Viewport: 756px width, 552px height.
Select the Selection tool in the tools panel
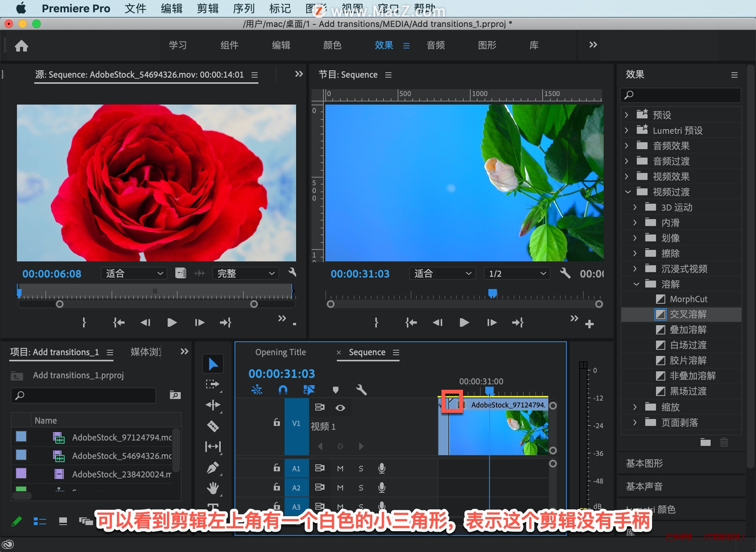pyautogui.click(x=213, y=363)
